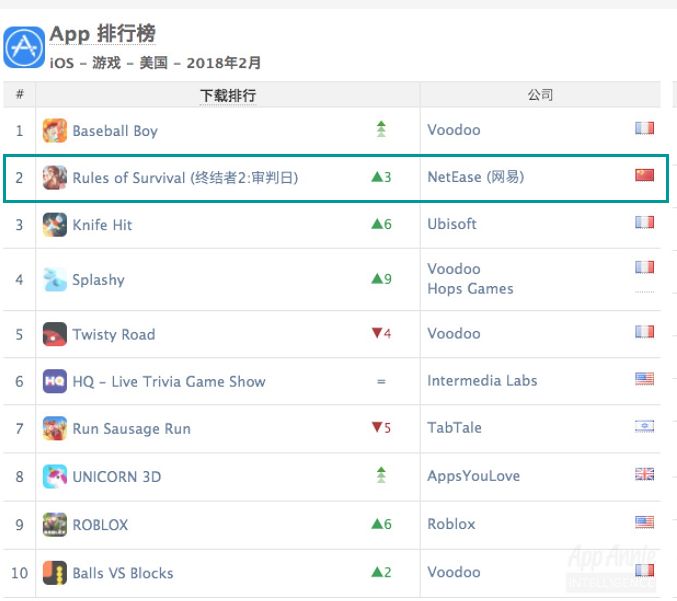Screen dimensions: 677x601
Task: Open the UNICORN 3D app icon
Action: (x=55, y=476)
